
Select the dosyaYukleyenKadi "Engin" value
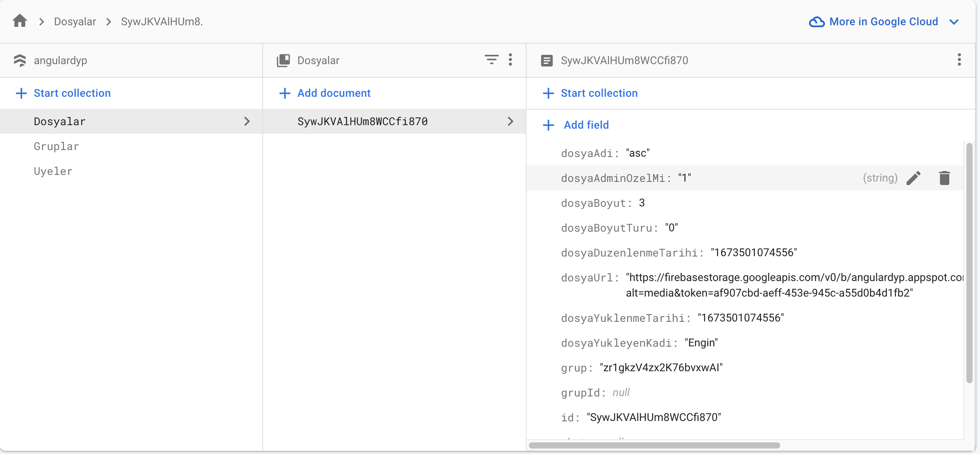coord(701,343)
